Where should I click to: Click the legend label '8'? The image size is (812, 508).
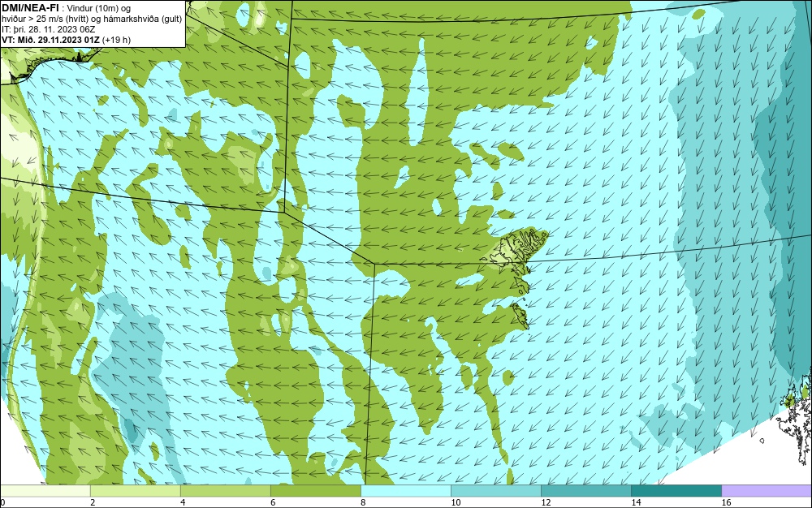click(x=363, y=502)
